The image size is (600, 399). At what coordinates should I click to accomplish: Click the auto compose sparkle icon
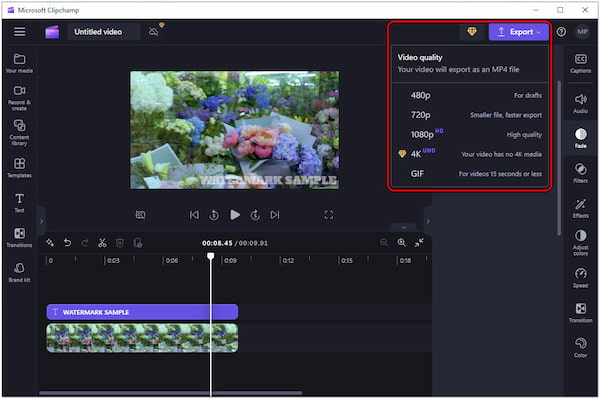[50, 243]
